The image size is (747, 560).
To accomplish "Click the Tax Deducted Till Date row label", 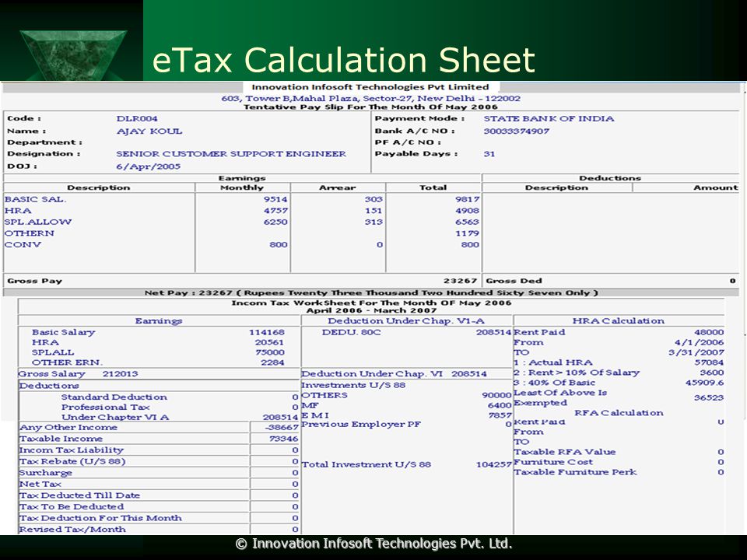I will [79, 495].
